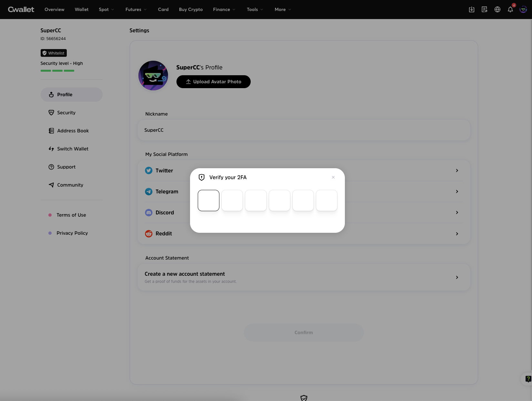Click the user avatar icon in header
532x401 pixels.
(x=523, y=9)
